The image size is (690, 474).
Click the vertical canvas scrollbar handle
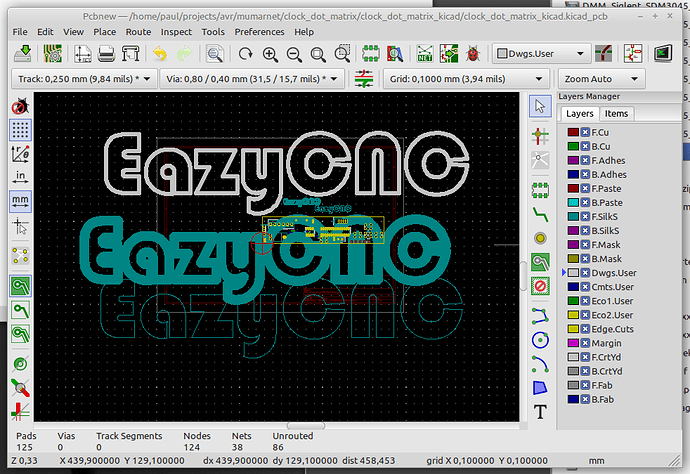[524, 276]
